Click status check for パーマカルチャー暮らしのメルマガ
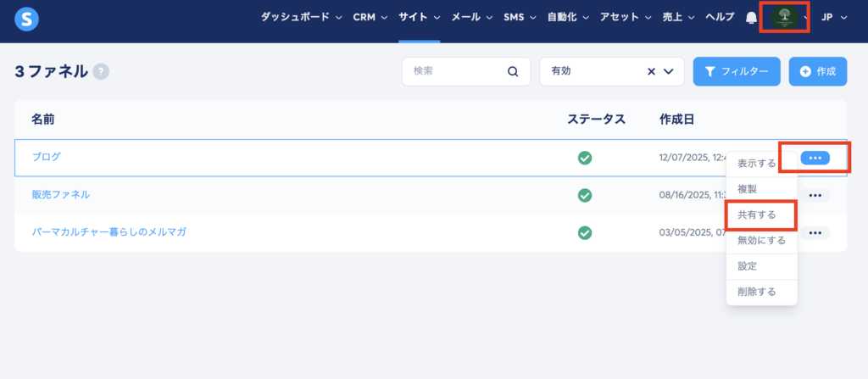The width and height of the screenshot is (868, 379). point(584,232)
